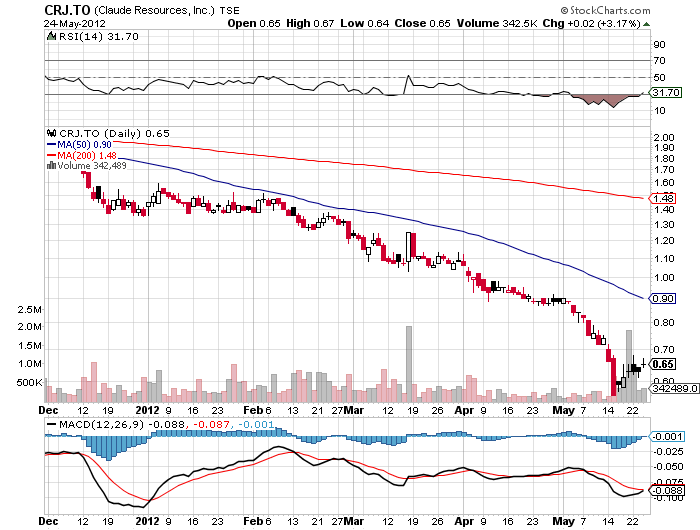
Task: Click the red MA(200) legend line
Action: 51,155
